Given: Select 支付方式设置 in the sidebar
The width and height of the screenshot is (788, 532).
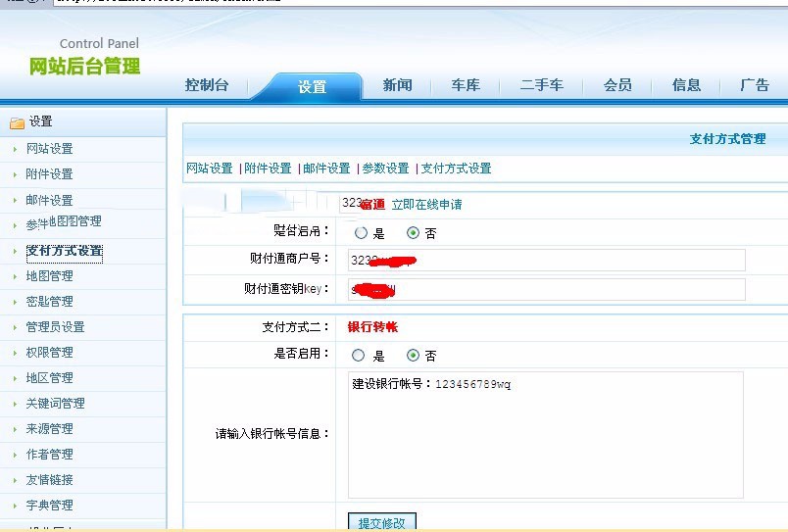Looking at the screenshot, I should 65,251.
